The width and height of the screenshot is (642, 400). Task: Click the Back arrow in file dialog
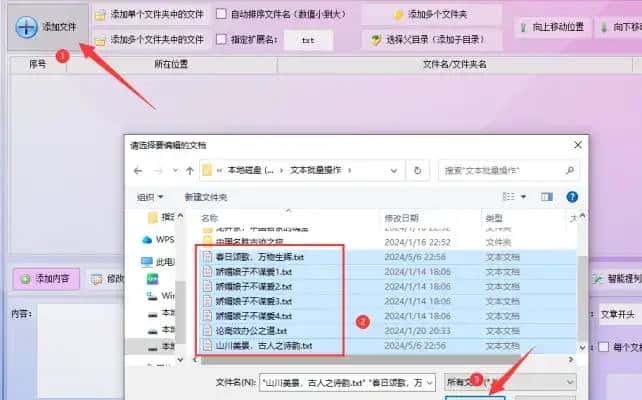click(138, 171)
